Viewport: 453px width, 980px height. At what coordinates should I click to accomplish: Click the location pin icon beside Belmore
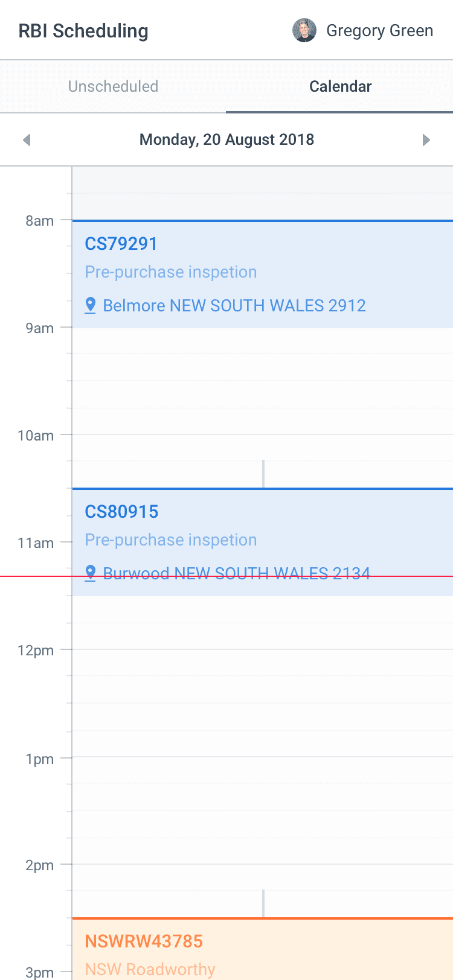[x=91, y=305]
